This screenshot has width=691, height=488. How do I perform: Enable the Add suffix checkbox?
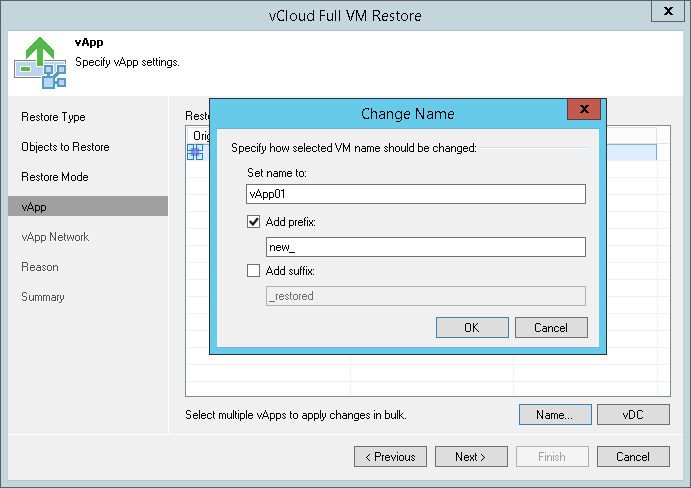coord(253,271)
